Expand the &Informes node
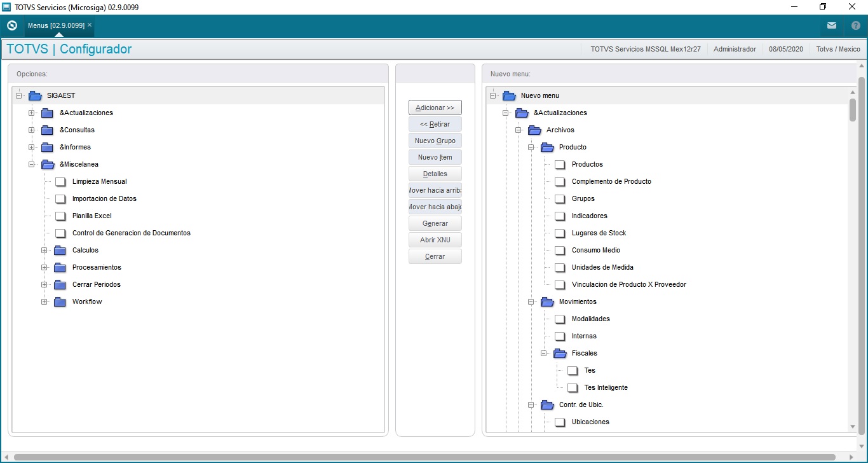 tap(32, 147)
